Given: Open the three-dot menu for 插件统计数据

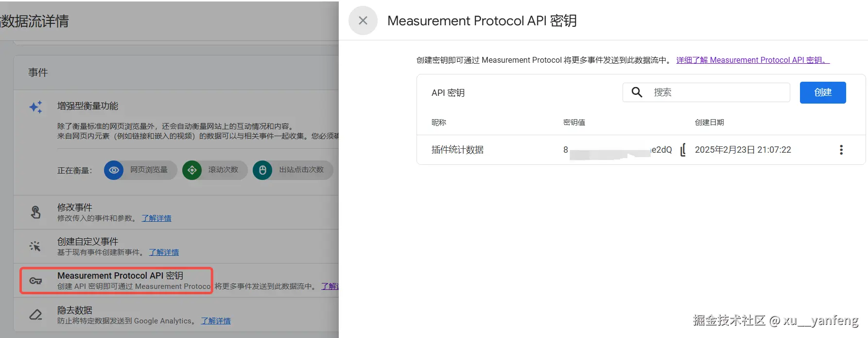Looking at the screenshot, I should [x=841, y=150].
